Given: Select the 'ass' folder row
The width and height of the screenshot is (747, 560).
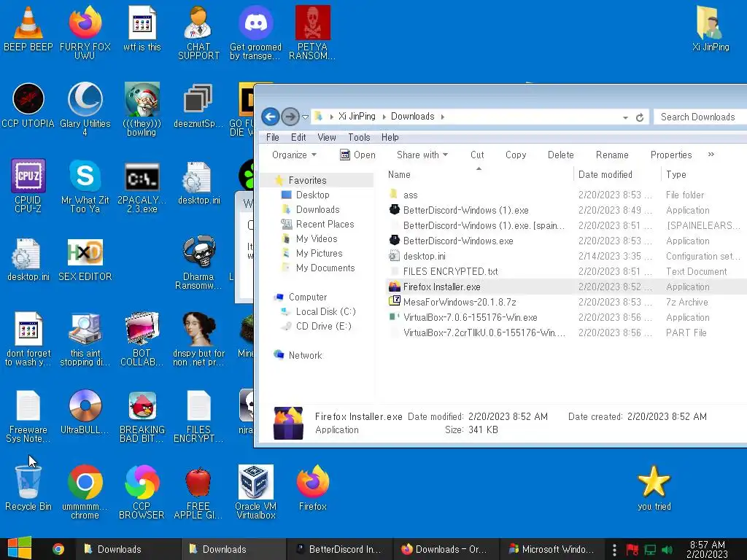Looking at the screenshot, I should (566, 195).
